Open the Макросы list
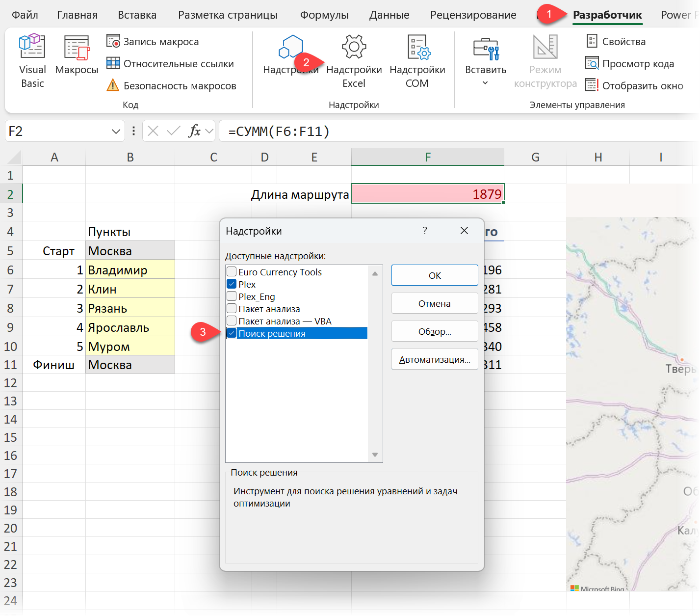This screenshot has height=616, width=700. click(x=77, y=56)
